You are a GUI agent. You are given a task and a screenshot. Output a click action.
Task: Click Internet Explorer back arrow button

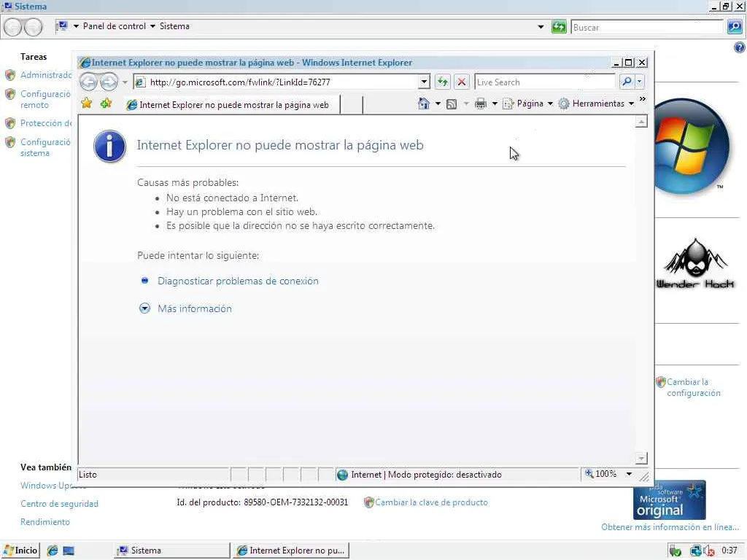pos(88,82)
